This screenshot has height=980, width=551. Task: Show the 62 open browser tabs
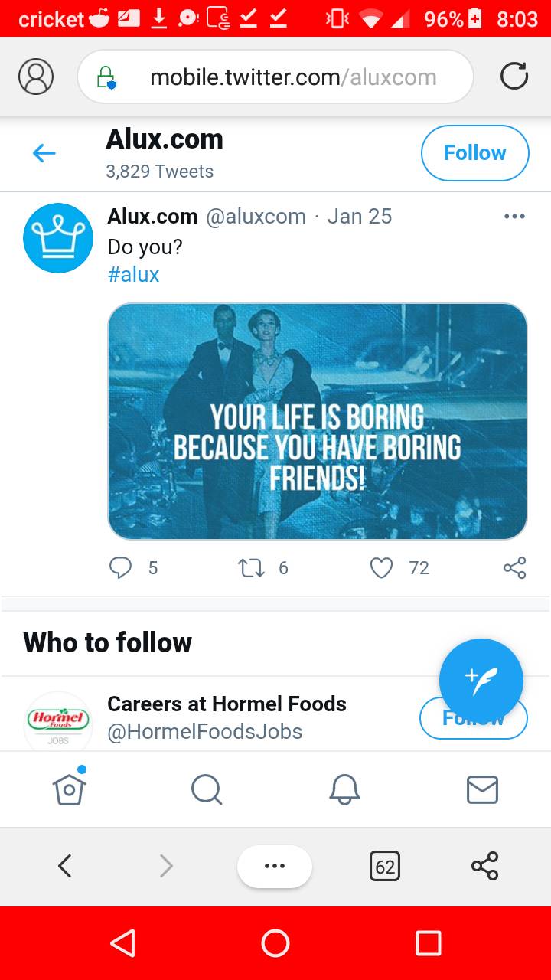click(384, 866)
